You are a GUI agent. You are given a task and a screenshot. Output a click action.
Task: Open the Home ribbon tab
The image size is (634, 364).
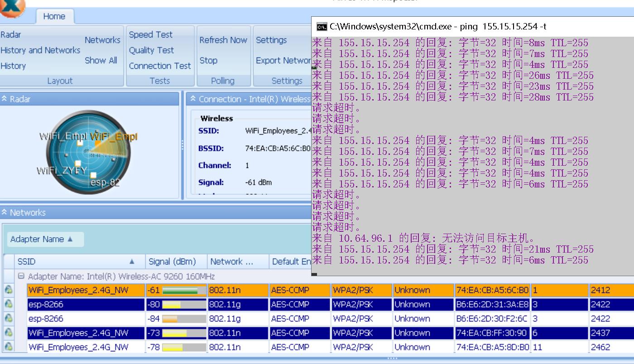[54, 16]
